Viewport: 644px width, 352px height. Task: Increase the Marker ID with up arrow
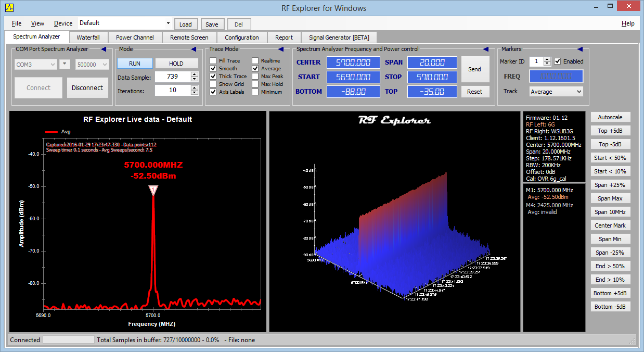[x=547, y=59]
